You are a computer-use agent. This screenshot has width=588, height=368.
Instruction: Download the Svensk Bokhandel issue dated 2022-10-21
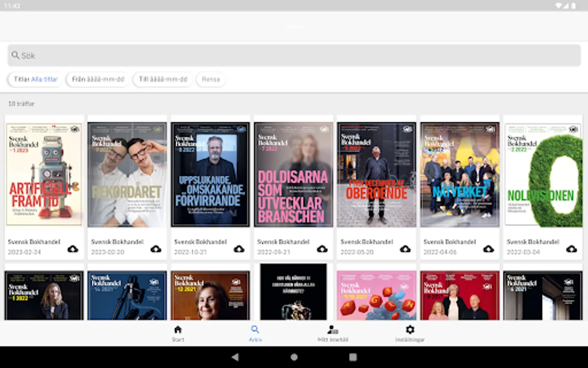(x=239, y=249)
